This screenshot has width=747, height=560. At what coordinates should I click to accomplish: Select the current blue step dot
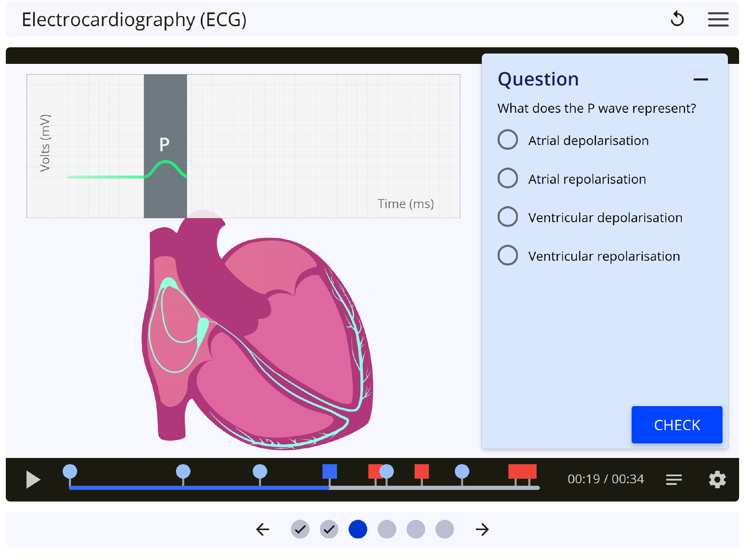pos(358,529)
